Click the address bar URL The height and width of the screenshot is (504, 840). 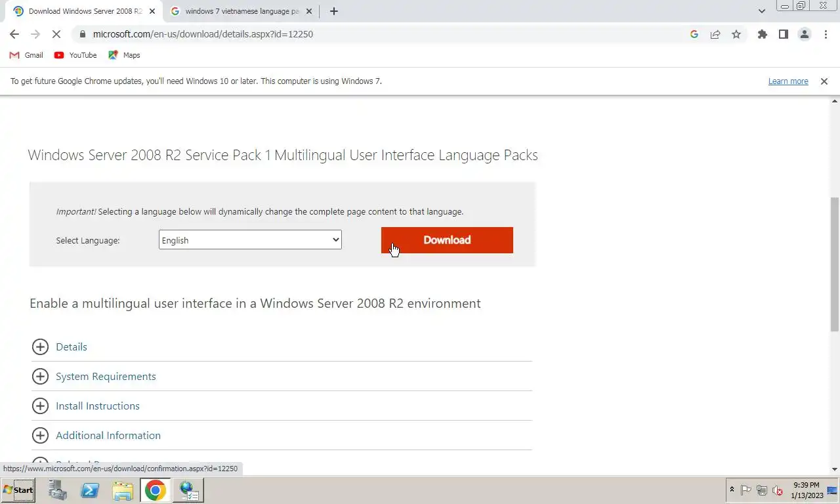[x=203, y=34]
